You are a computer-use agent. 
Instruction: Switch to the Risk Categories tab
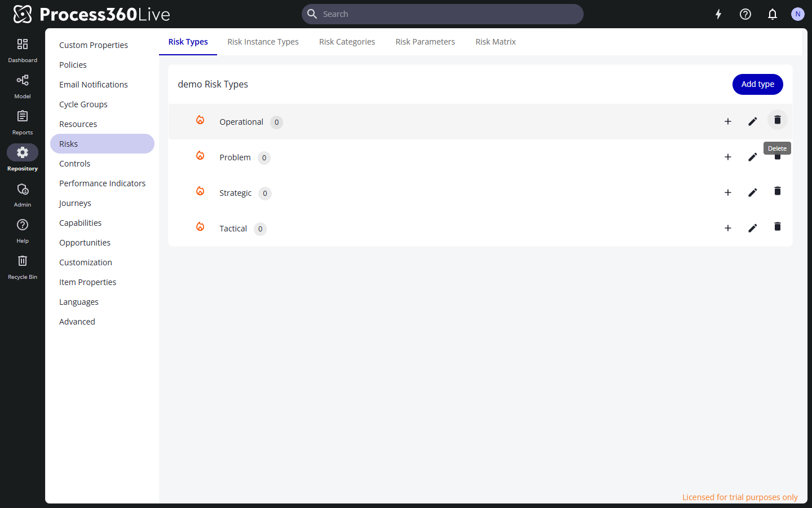[x=347, y=42]
